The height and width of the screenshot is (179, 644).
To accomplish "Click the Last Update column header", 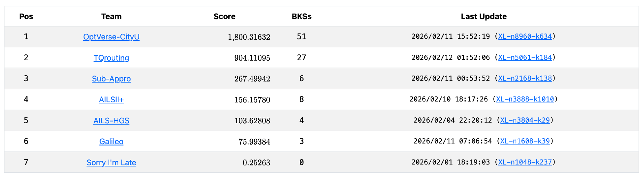I will [x=484, y=16].
